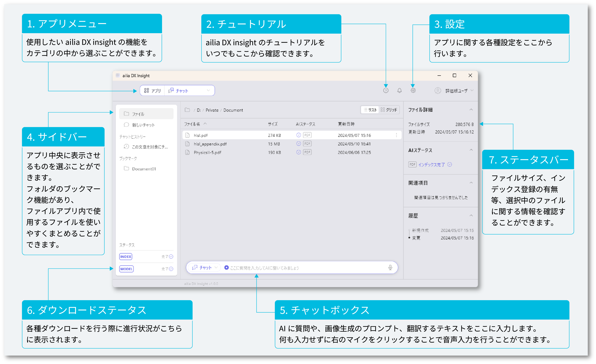596x364 pixels.
Task: Sort by サイズ column header
Action: (x=273, y=124)
